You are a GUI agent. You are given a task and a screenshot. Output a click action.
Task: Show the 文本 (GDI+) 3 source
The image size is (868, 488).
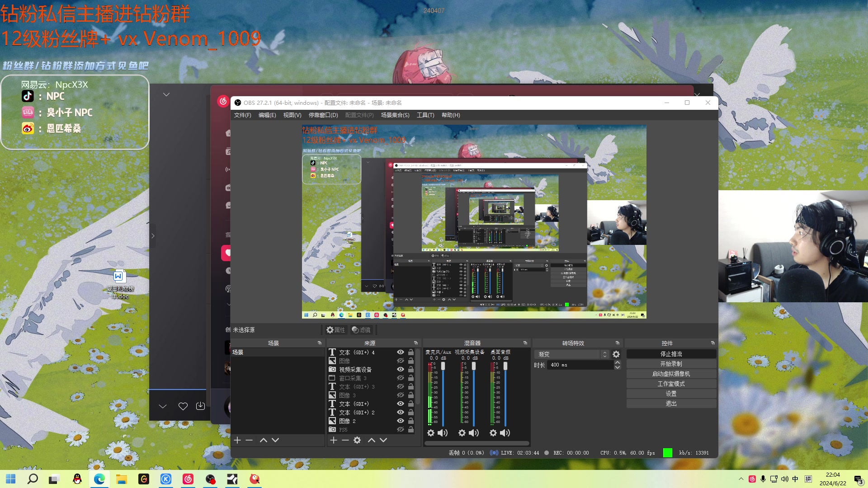[401, 386]
